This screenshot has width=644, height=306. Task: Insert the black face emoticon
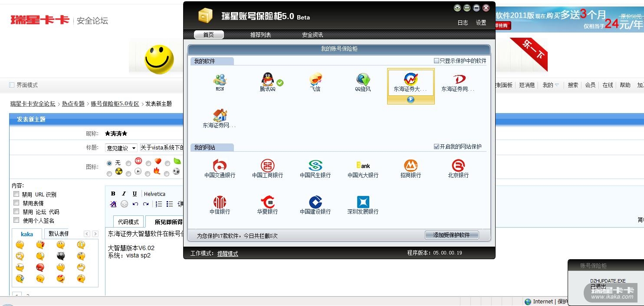coord(61,256)
